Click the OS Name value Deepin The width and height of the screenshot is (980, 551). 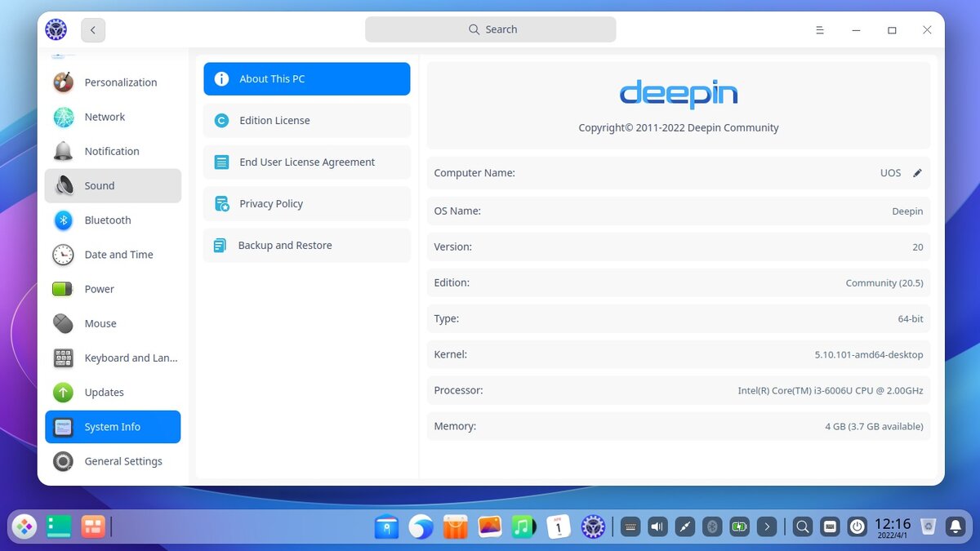click(907, 211)
